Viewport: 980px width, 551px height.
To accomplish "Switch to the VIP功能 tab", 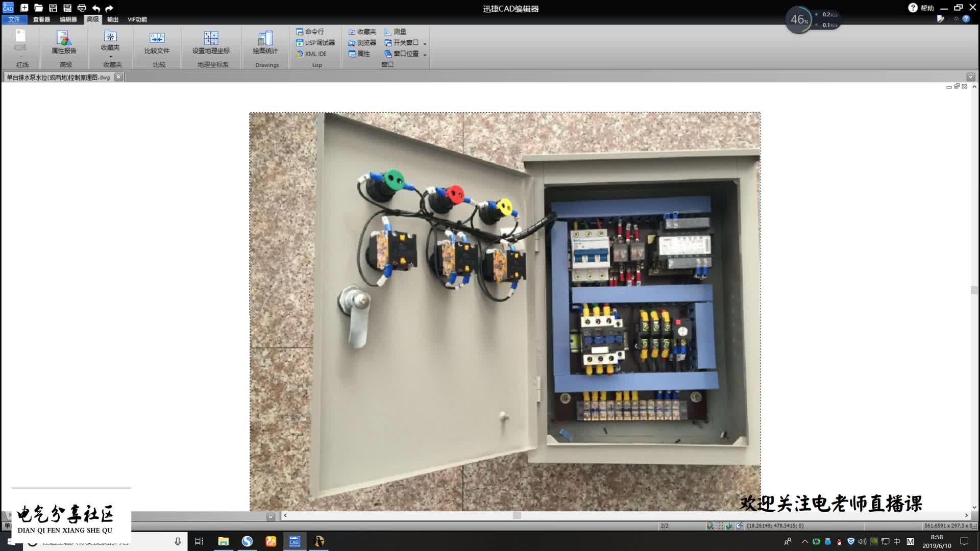I will point(137,19).
